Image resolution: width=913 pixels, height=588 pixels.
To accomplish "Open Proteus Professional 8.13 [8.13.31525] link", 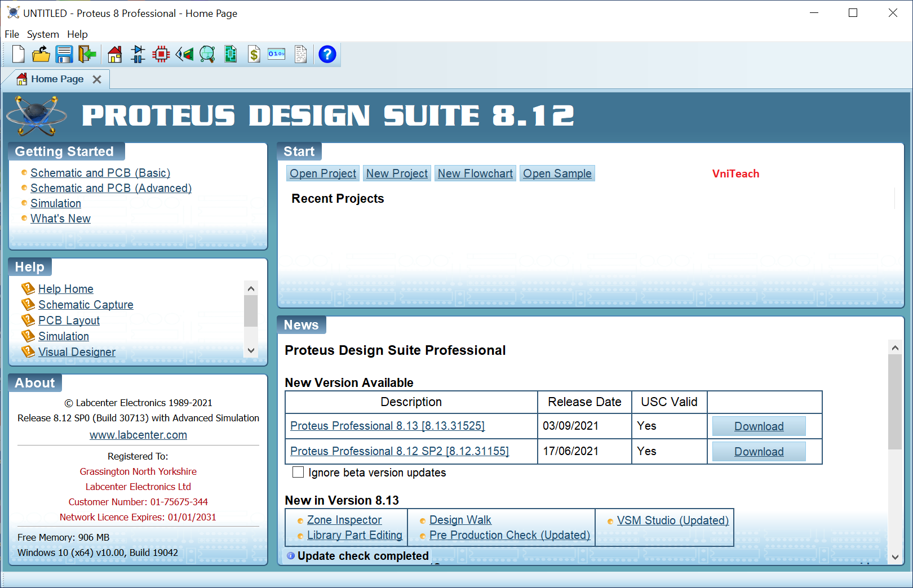I will click(387, 426).
